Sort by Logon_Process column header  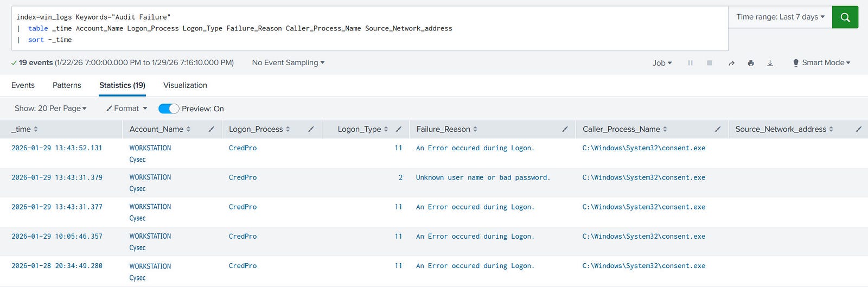[x=259, y=129]
